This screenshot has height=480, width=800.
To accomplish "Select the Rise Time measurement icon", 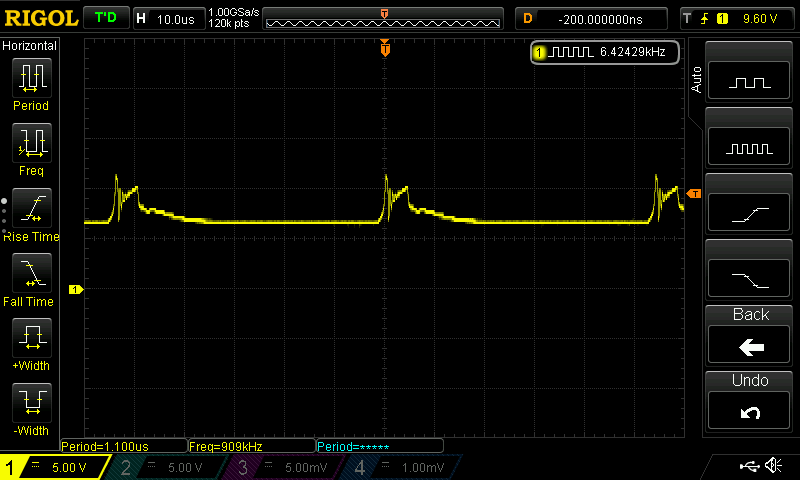I will point(32,208).
